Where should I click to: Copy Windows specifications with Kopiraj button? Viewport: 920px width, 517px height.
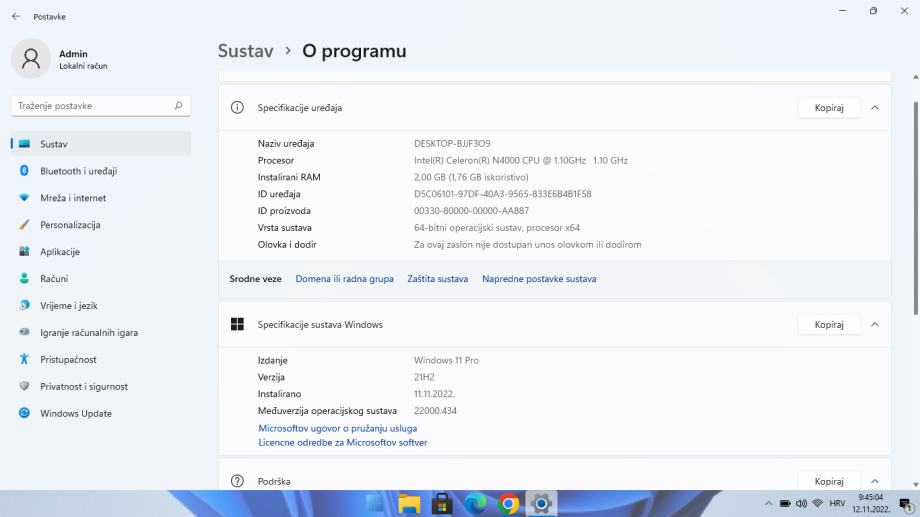(829, 325)
